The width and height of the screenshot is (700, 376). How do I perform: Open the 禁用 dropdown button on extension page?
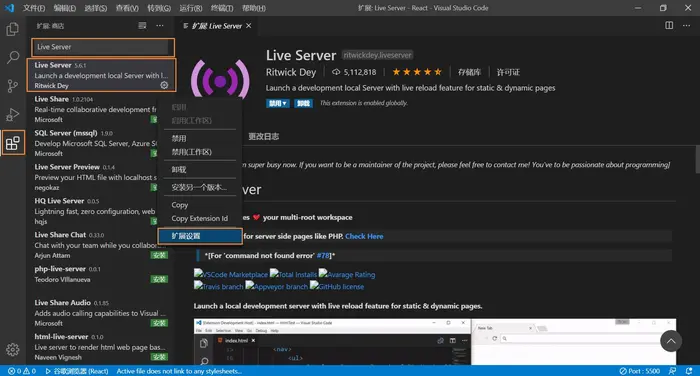pyautogui.click(x=278, y=103)
